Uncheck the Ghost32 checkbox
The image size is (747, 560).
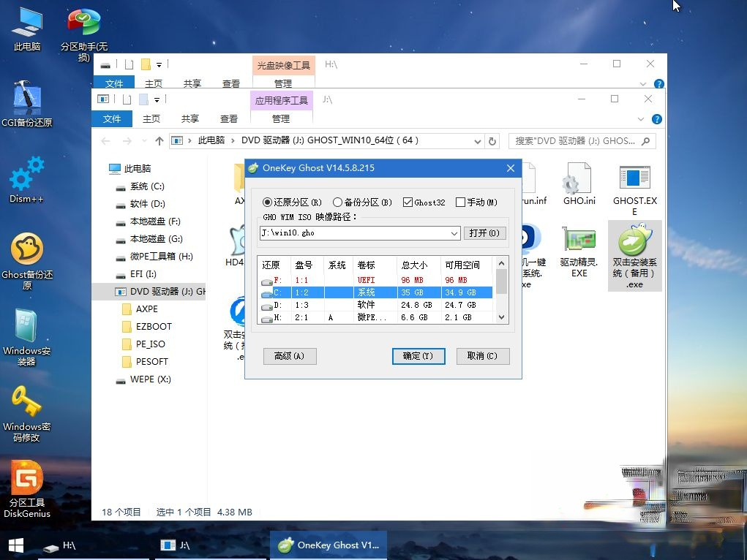407,203
